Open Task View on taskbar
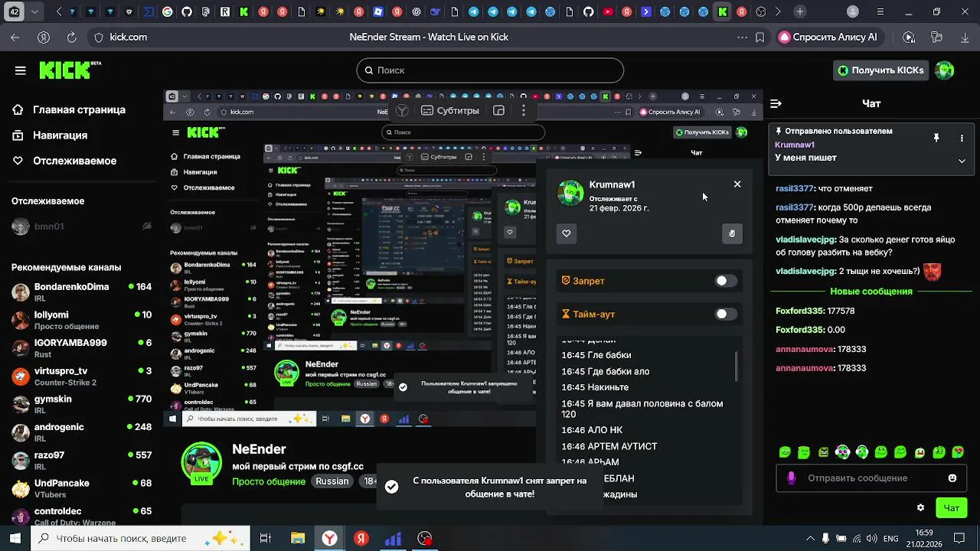980x551 pixels. pyautogui.click(x=265, y=538)
